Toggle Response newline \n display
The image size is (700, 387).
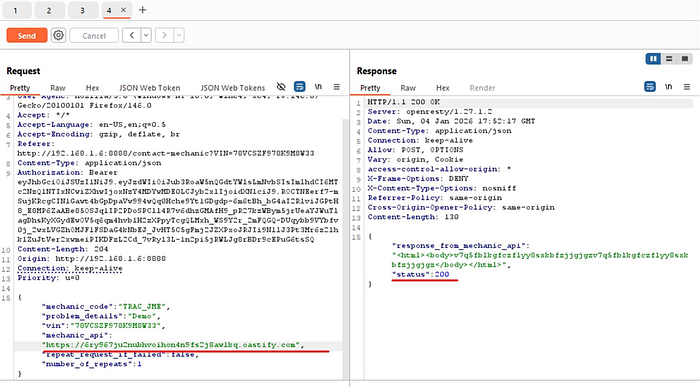click(668, 87)
